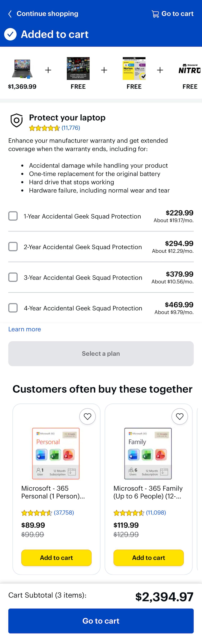Favorite Microsoft 365 Family using its heart icon
This screenshot has width=202, height=644.
click(180, 416)
